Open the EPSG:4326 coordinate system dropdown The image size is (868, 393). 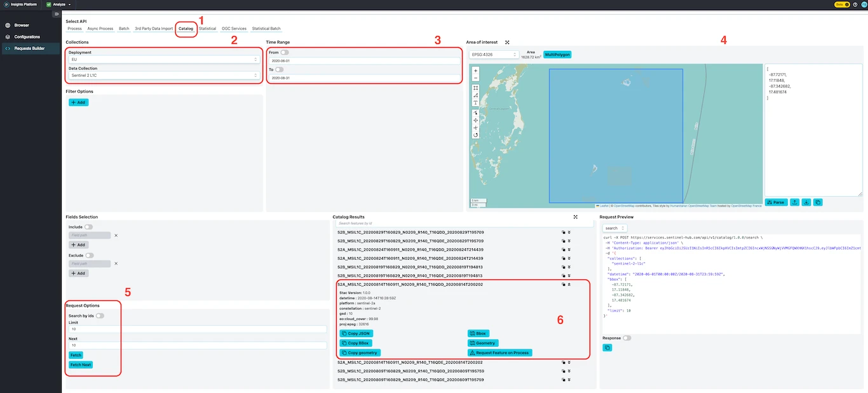coord(494,55)
